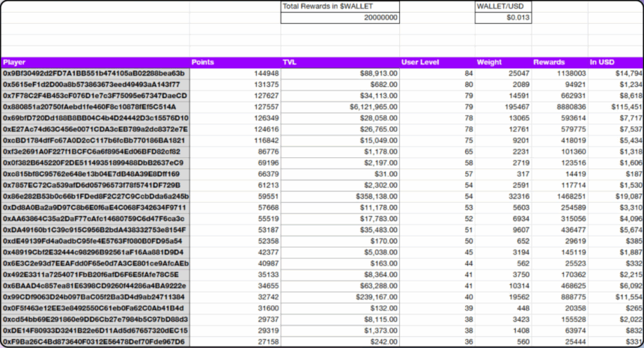The height and width of the screenshot is (348, 644).
Task: Select player address starting 0x6BAAD4c857ea
Action: point(95,286)
